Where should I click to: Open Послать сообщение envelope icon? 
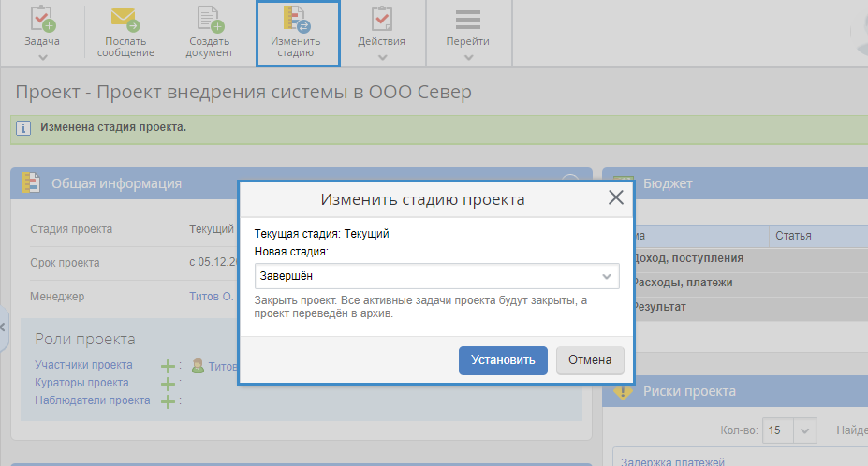pyautogui.click(x=125, y=21)
